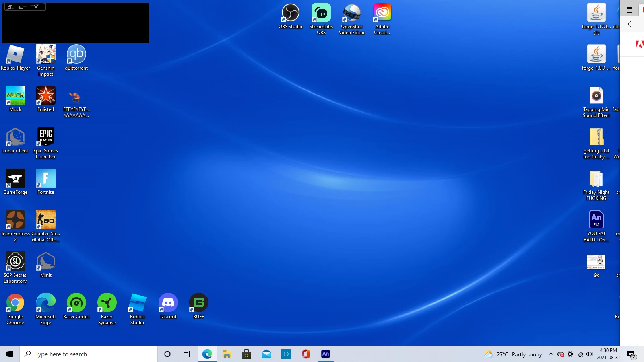The width and height of the screenshot is (644, 362).
Task: Open File Explorer from the taskbar
Action: point(227,354)
